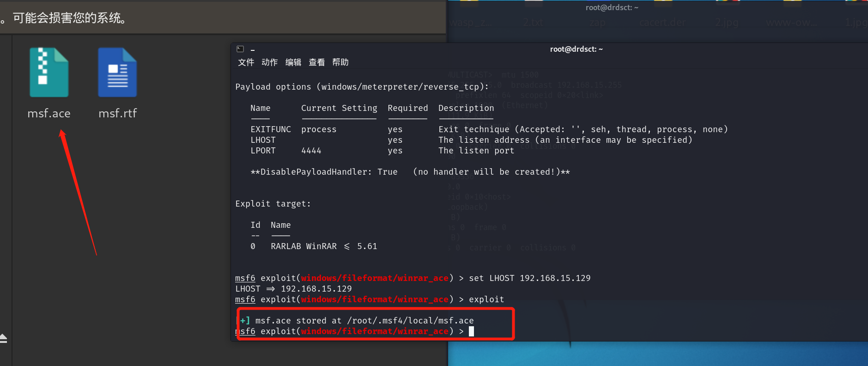Click the 'Description' column header
Image resolution: width=868 pixels, height=366 pixels.
(x=466, y=108)
